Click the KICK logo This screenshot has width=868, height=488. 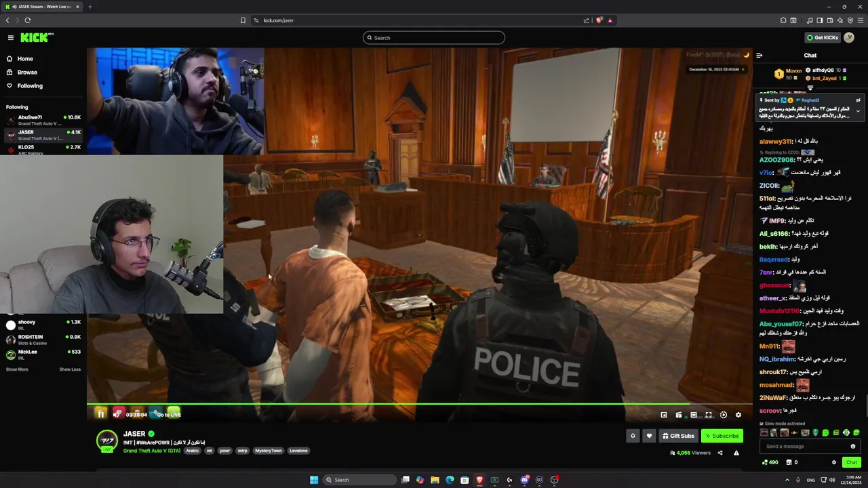[x=37, y=38]
